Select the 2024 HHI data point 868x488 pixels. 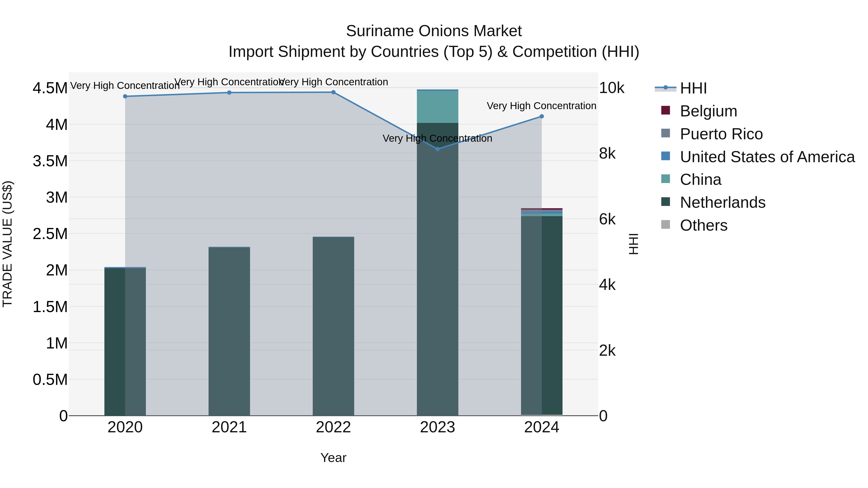pos(542,117)
